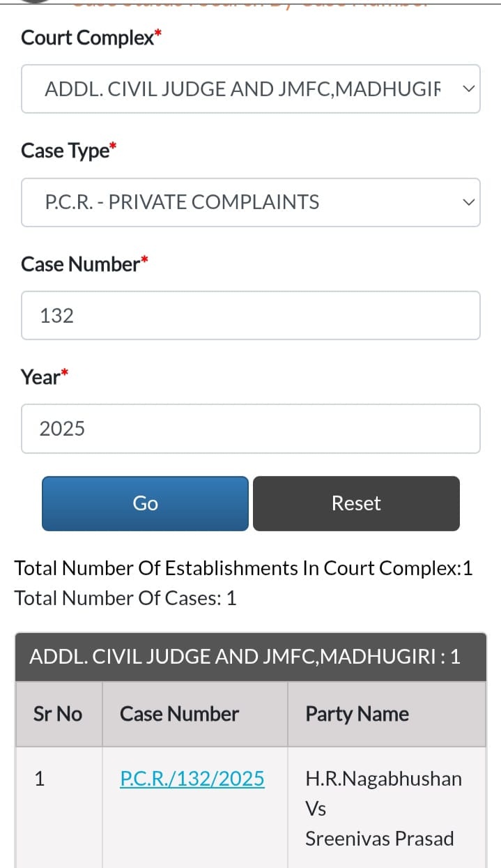501x868 pixels.
Task: Select the Party Name column header
Action: pos(357,714)
